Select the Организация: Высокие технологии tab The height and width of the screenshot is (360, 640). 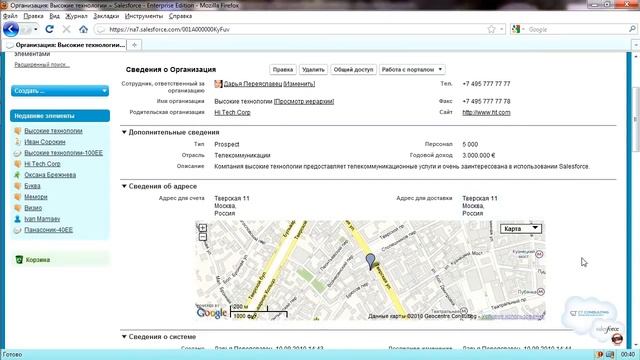65,45
